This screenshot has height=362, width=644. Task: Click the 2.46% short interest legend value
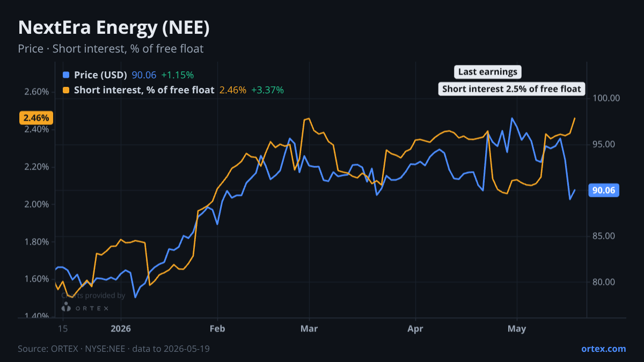(233, 90)
